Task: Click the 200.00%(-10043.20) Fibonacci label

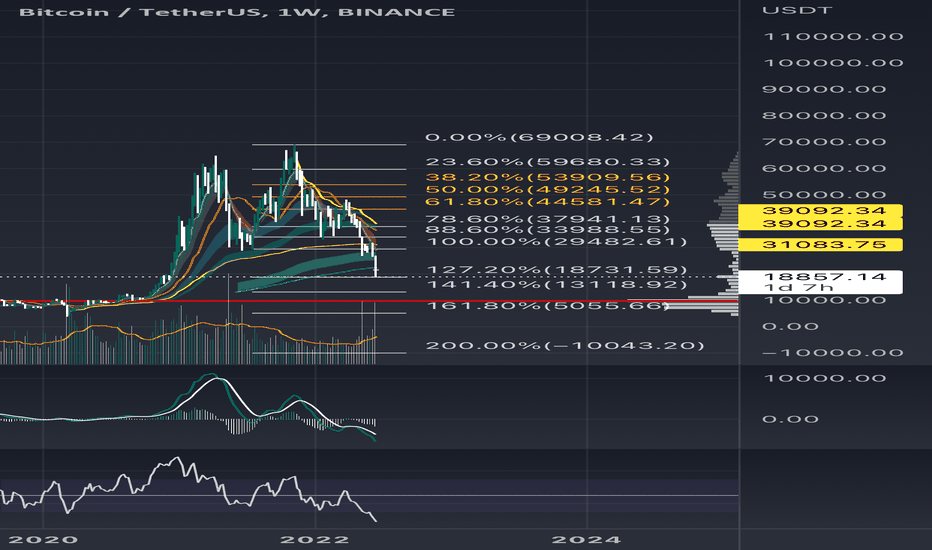Action: tap(565, 345)
